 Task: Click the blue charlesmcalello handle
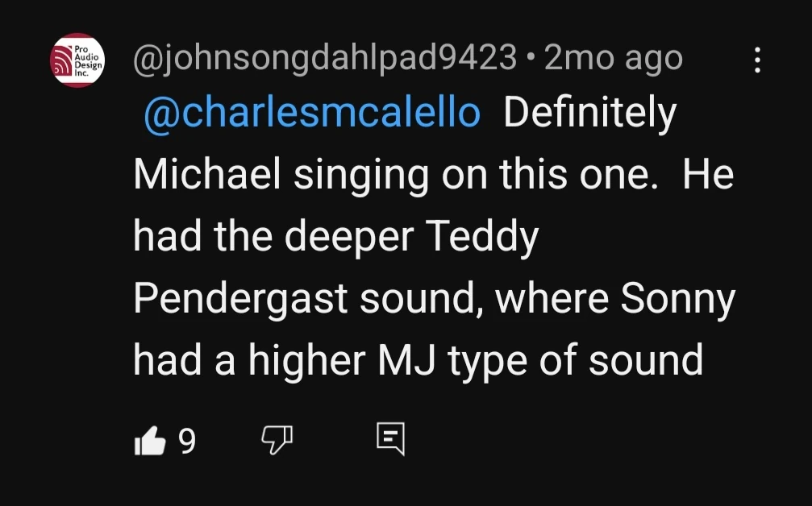(311, 114)
